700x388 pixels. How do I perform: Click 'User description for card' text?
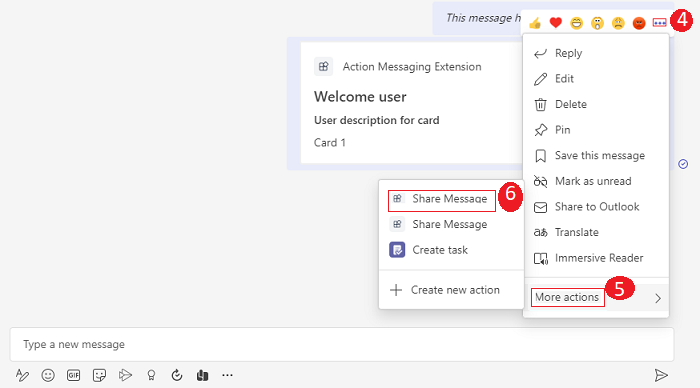pos(376,120)
